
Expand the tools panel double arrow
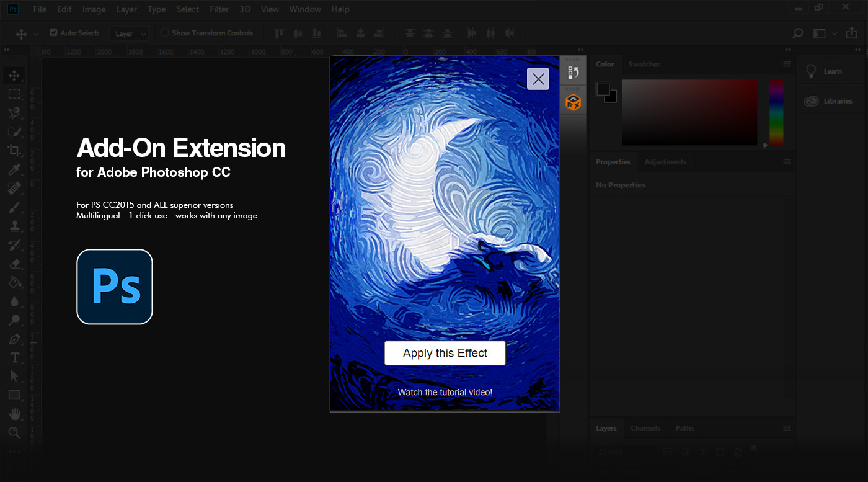coord(7,50)
